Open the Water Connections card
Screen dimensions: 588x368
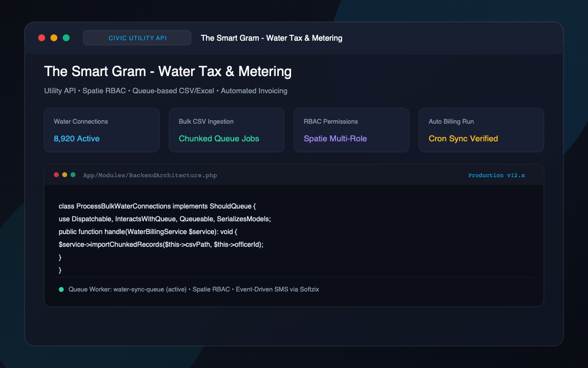(x=101, y=130)
